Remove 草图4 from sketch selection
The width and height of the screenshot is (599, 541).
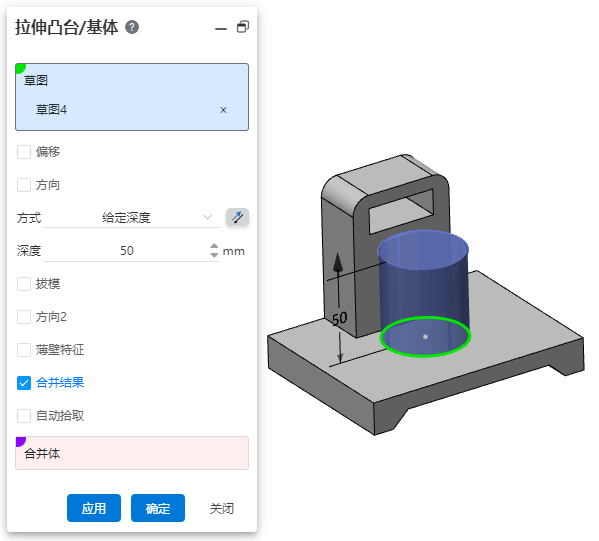pos(223,110)
